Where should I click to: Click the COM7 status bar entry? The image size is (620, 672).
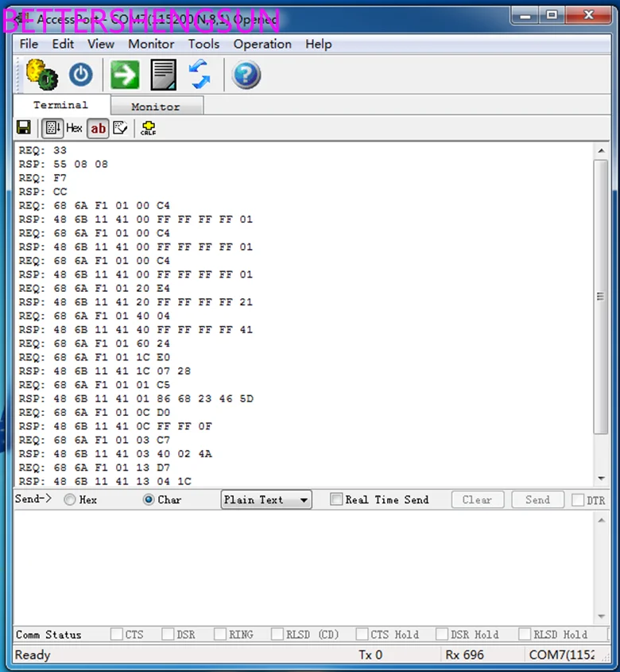562,655
